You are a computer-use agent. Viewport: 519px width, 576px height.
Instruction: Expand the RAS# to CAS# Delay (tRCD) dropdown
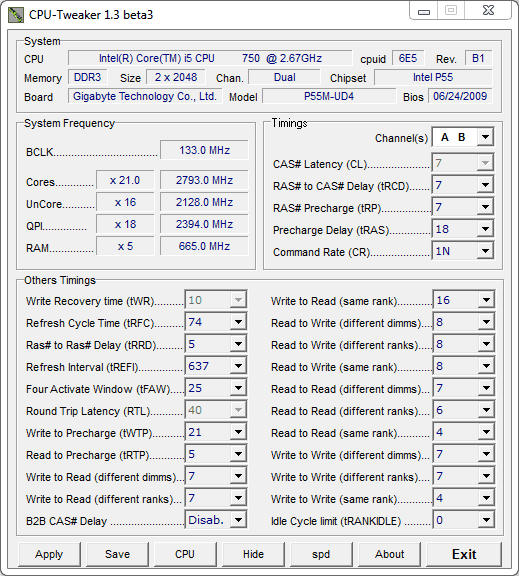(485, 185)
